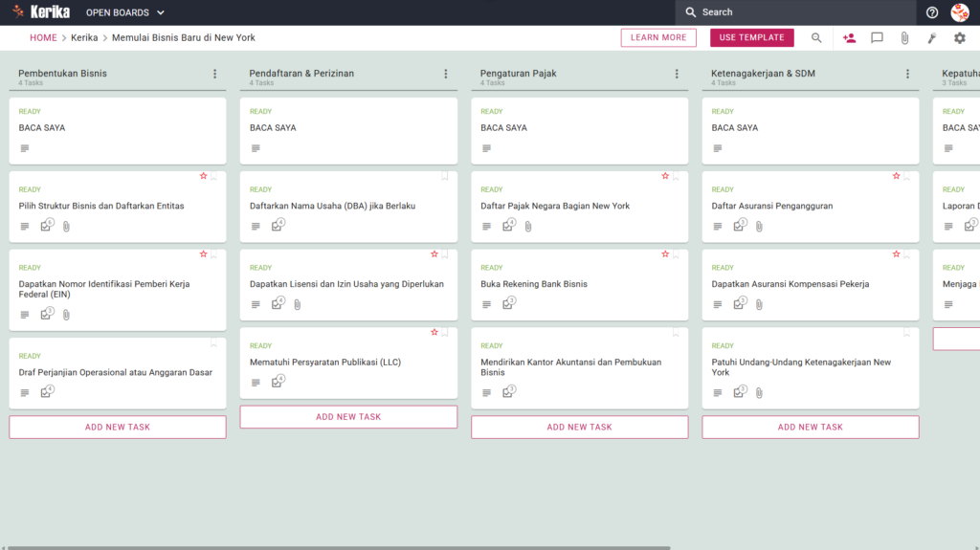Image resolution: width=980 pixels, height=550 pixels.
Task: Open Kerika breadcrumb link
Action: 84,37
